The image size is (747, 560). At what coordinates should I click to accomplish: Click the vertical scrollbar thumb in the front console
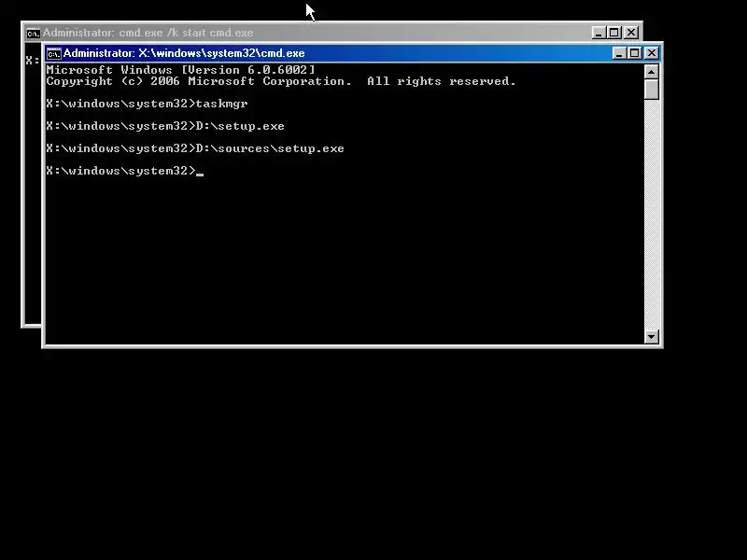tap(651, 90)
